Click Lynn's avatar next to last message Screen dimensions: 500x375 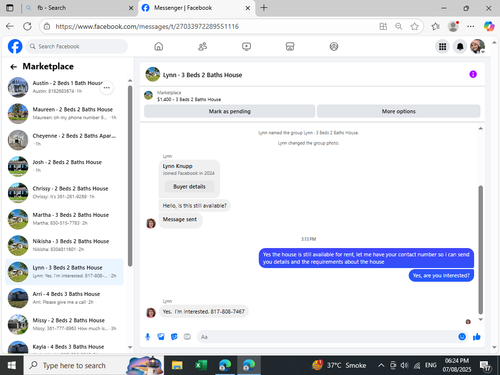point(151,312)
